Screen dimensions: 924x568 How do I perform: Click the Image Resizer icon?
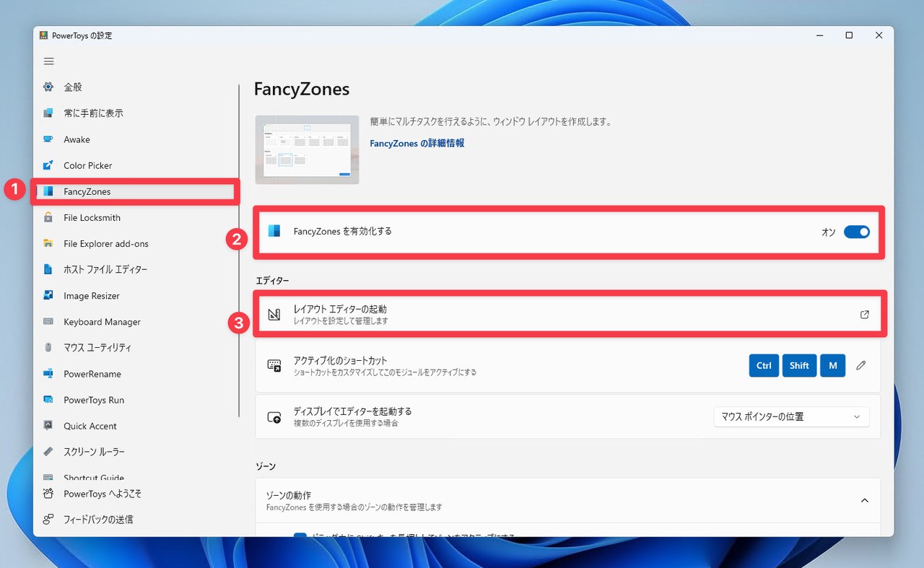(48, 295)
